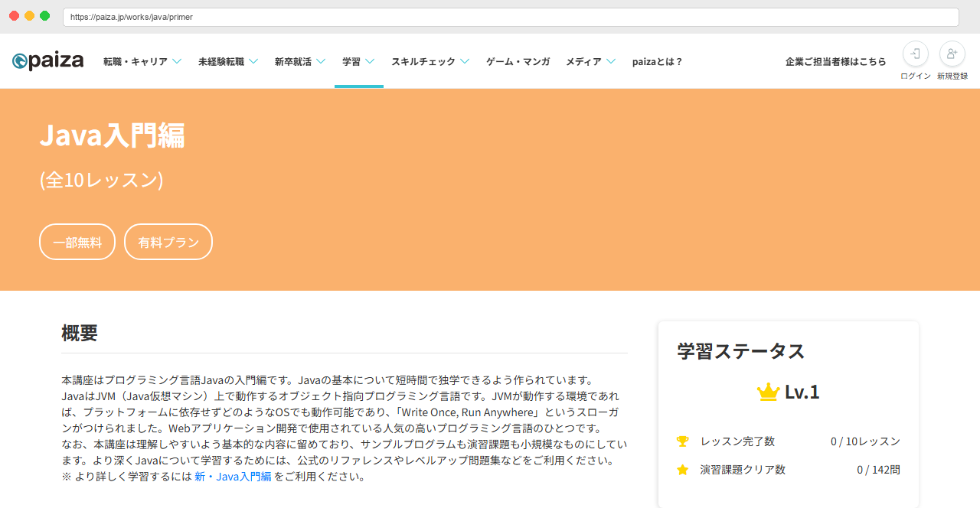Click the 0 / 10レッスン value

[865, 441]
